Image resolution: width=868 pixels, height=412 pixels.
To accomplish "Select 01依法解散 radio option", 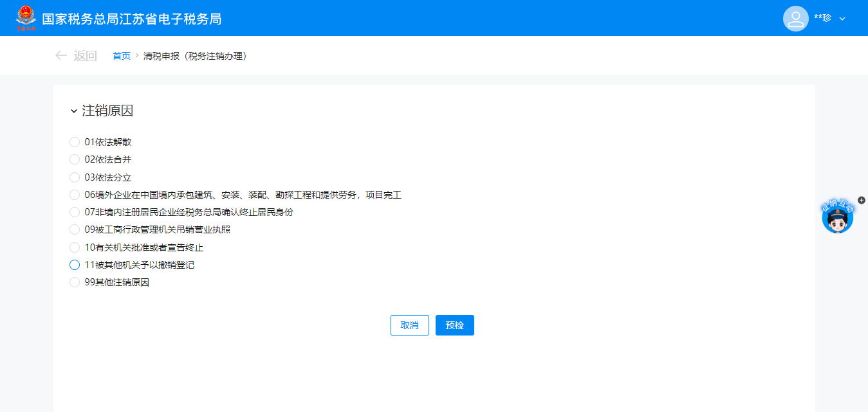I will click(x=75, y=142).
